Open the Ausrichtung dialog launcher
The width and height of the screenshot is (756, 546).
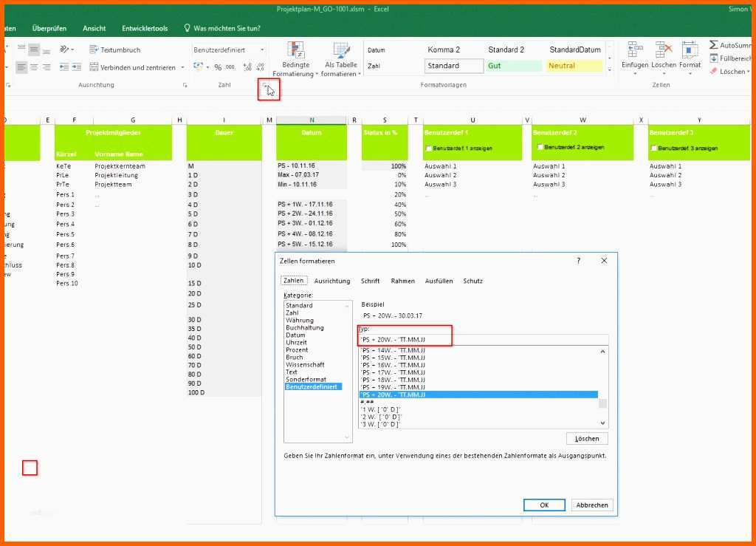185,85
